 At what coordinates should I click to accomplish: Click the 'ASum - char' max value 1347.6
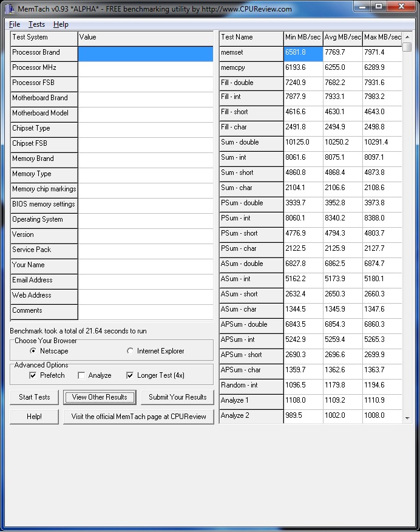tap(382, 311)
